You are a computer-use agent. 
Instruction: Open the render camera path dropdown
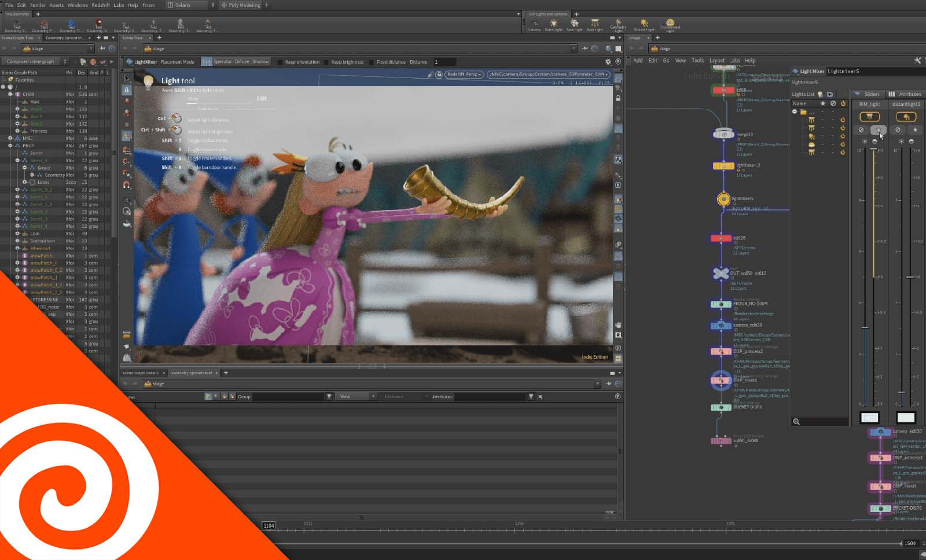tap(548, 74)
